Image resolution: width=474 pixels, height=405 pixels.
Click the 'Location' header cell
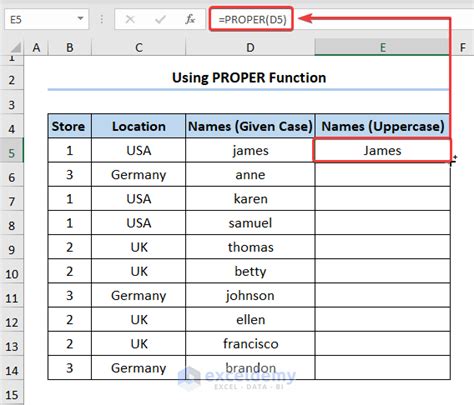point(139,126)
